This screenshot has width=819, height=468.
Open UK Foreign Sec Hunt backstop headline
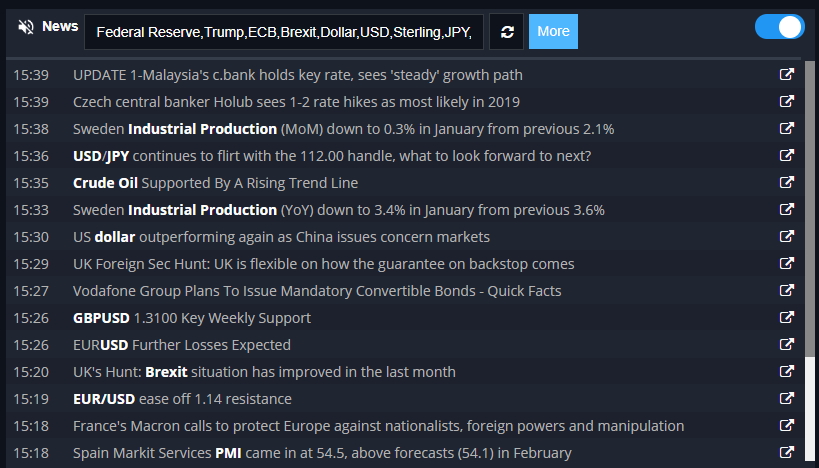click(x=324, y=264)
